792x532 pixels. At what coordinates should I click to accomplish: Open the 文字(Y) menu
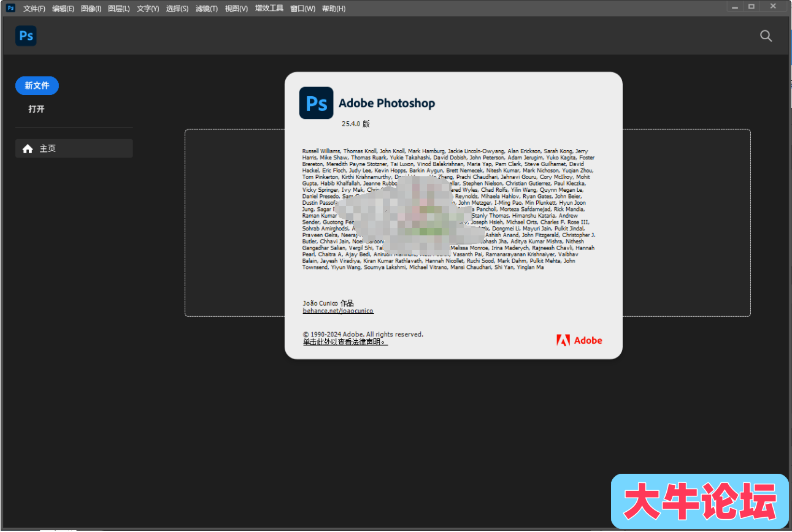(x=148, y=9)
